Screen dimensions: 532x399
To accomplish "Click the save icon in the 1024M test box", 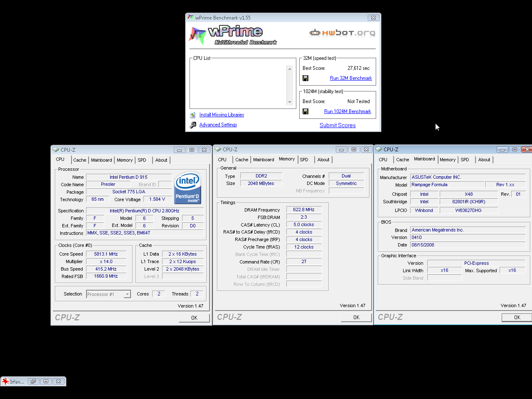I will tap(305, 111).
